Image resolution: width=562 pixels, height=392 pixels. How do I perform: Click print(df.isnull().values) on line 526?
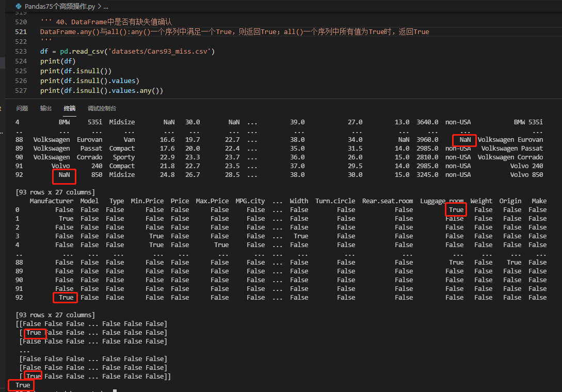pos(90,81)
